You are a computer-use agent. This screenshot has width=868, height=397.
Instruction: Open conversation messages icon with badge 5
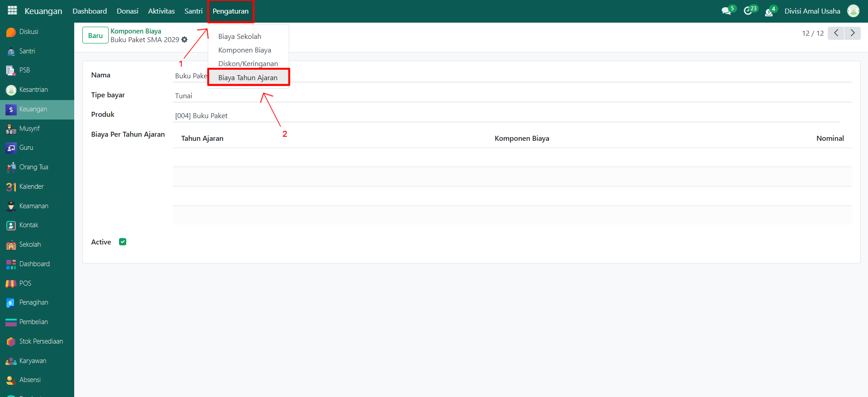tap(726, 11)
